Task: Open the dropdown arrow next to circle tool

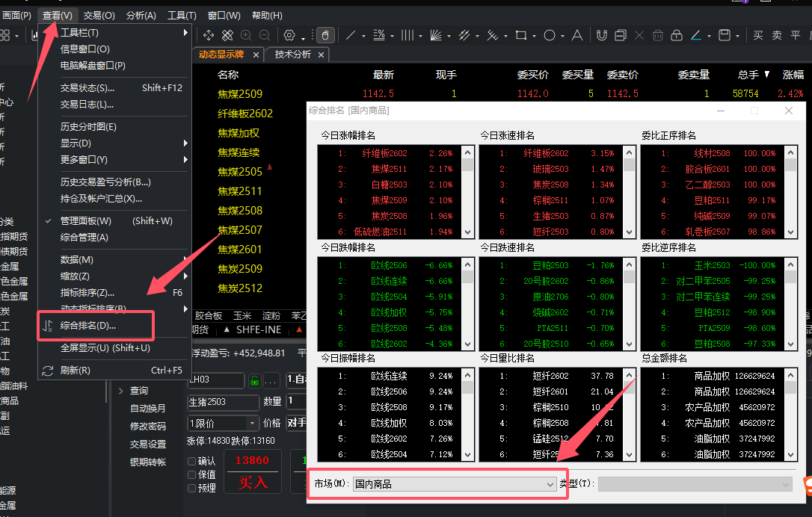Action: point(562,36)
